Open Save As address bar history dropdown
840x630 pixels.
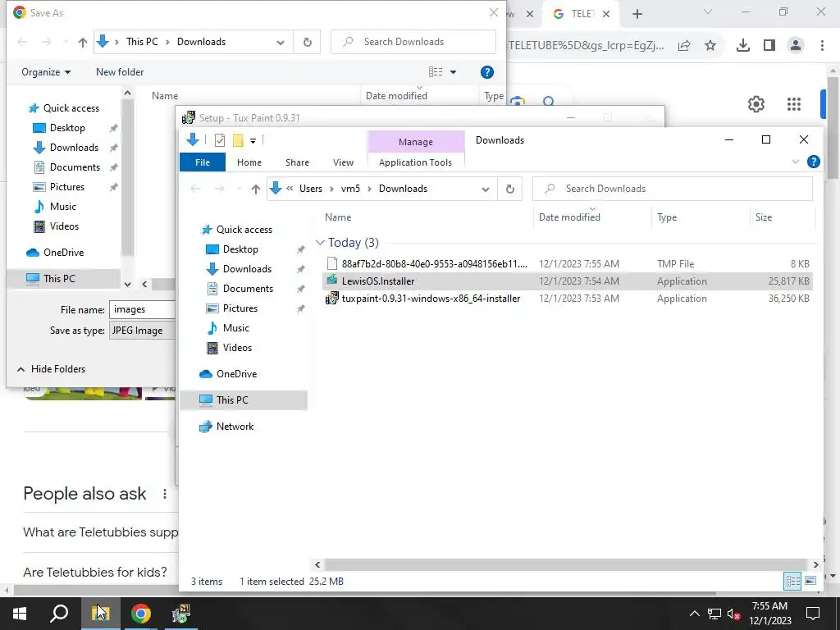(281, 43)
